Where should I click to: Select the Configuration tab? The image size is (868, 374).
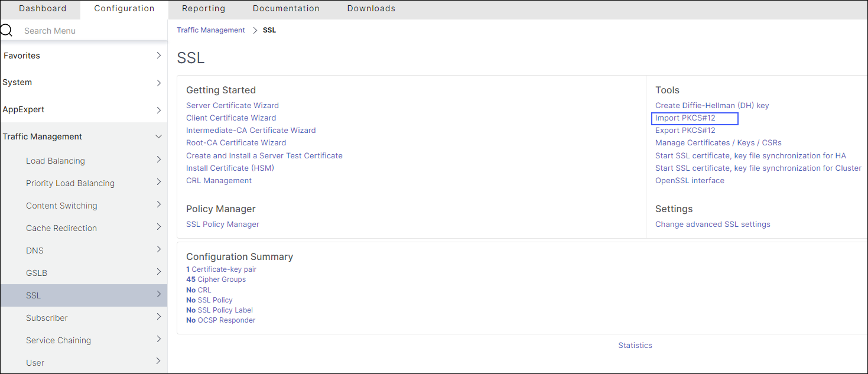pos(124,9)
